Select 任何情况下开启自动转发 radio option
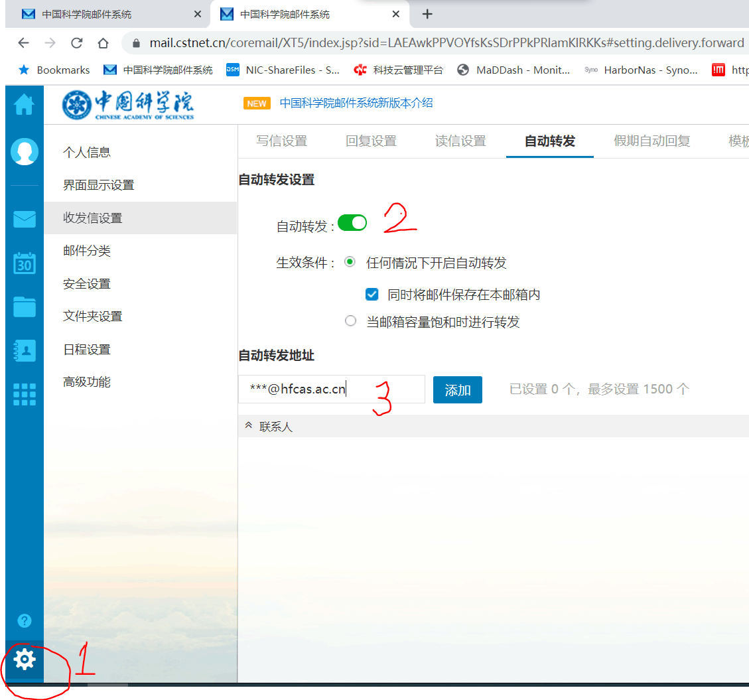The image size is (749, 700). [350, 263]
